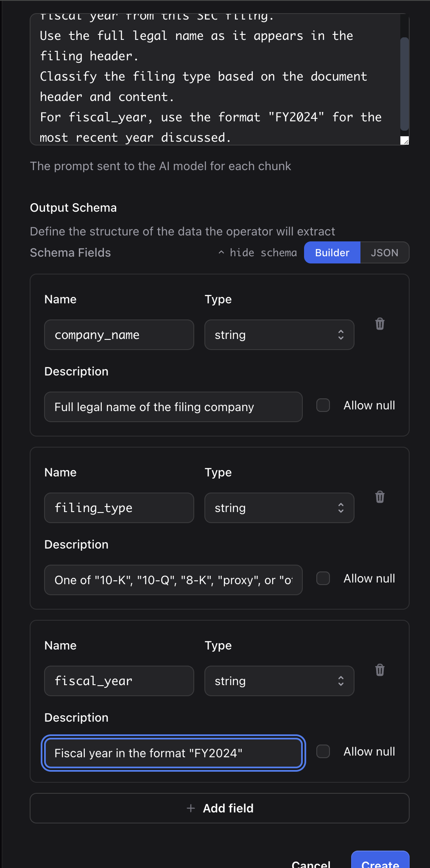
Task: Edit the filing_type name field
Action: [x=119, y=508]
